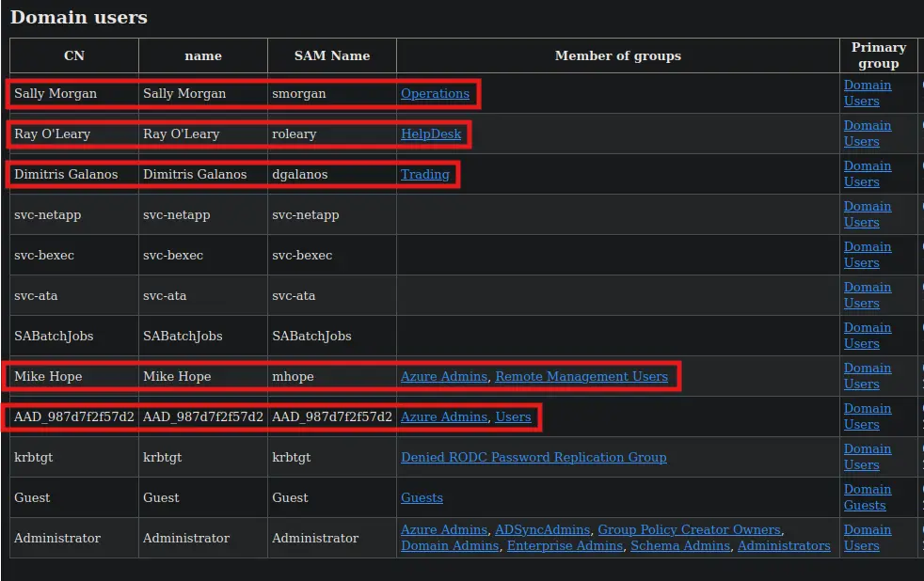The width and height of the screenshot is (924, 581).
Task: Open the ADSyncAdmins group link
Action: 542,530
